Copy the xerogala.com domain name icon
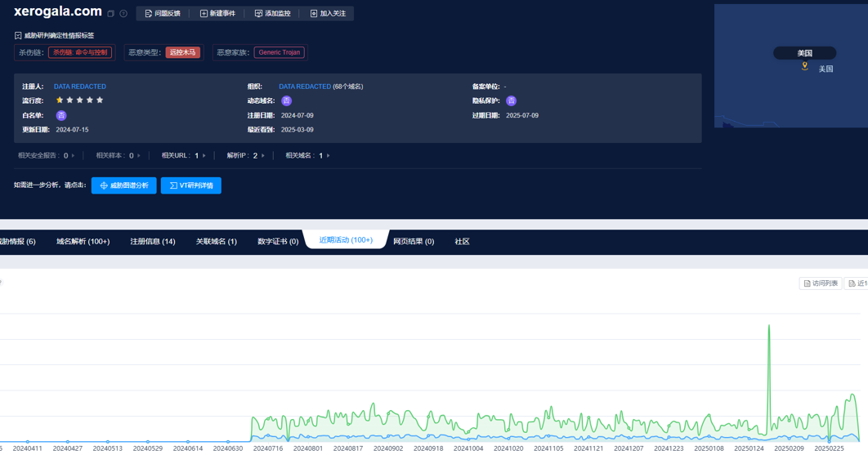The image size is (868, 455). pyautogui.click(x=110, y=13)
